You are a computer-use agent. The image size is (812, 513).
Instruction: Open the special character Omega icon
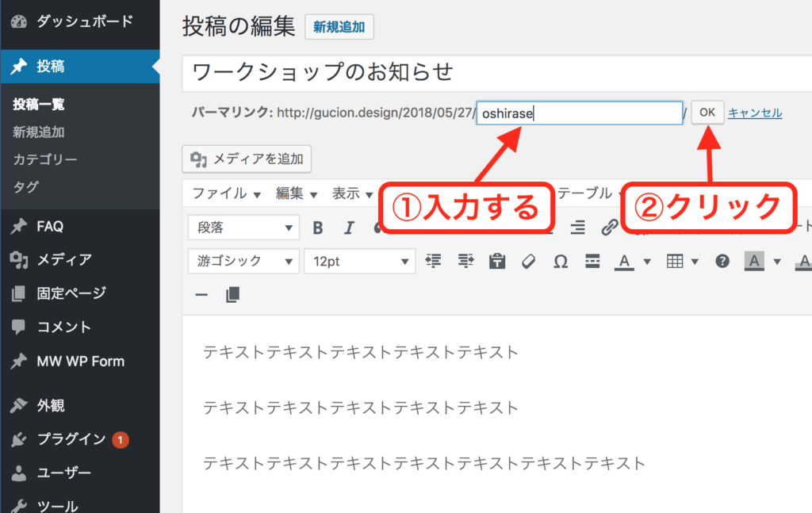[560, 261]
